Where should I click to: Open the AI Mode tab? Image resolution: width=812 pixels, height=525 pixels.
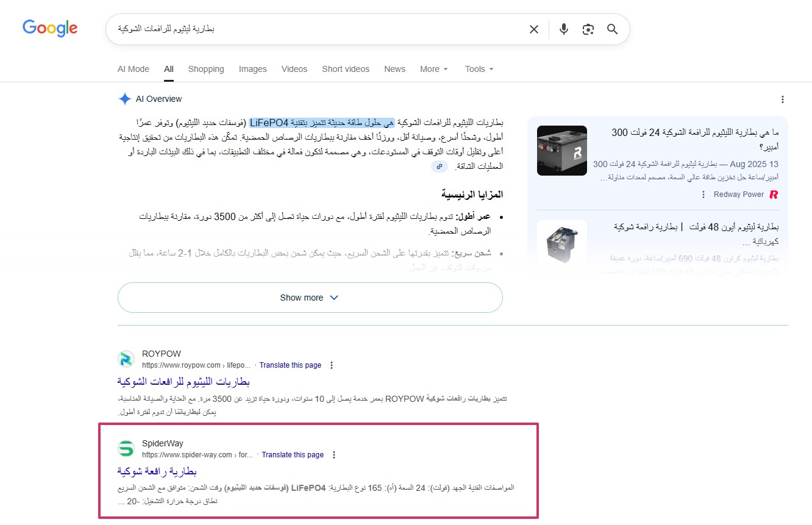coord(134,69)
